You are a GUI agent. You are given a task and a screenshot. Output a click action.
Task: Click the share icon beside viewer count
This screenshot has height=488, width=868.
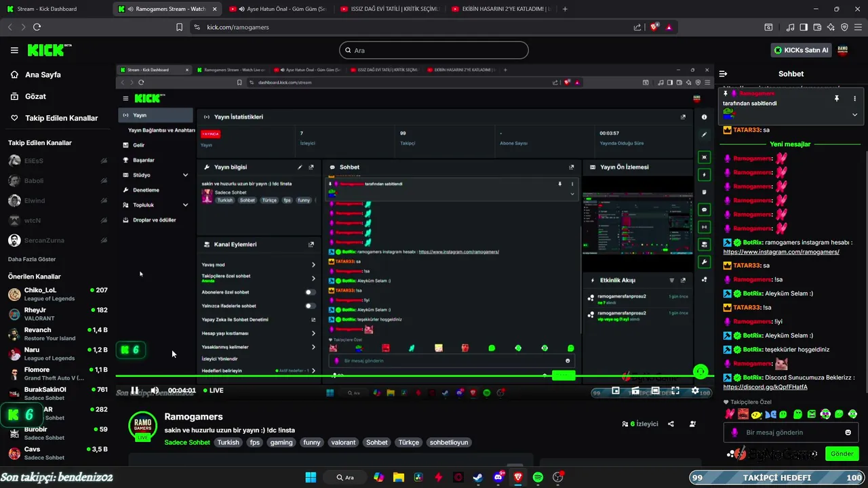pos(671,424)
